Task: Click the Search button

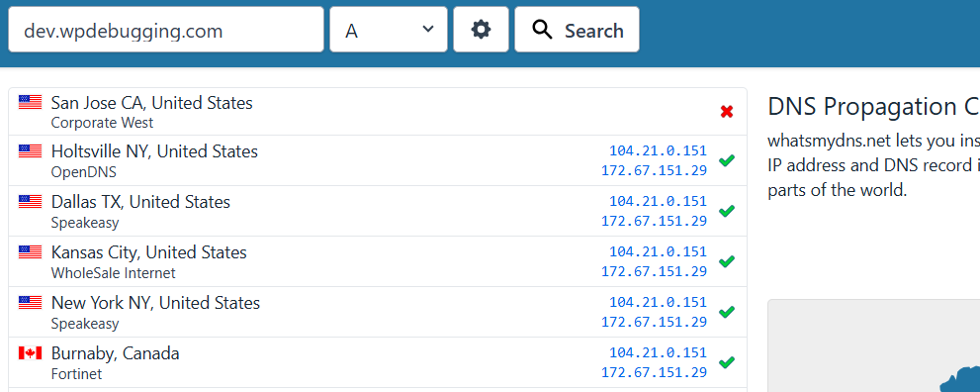Action: (577, 30)
